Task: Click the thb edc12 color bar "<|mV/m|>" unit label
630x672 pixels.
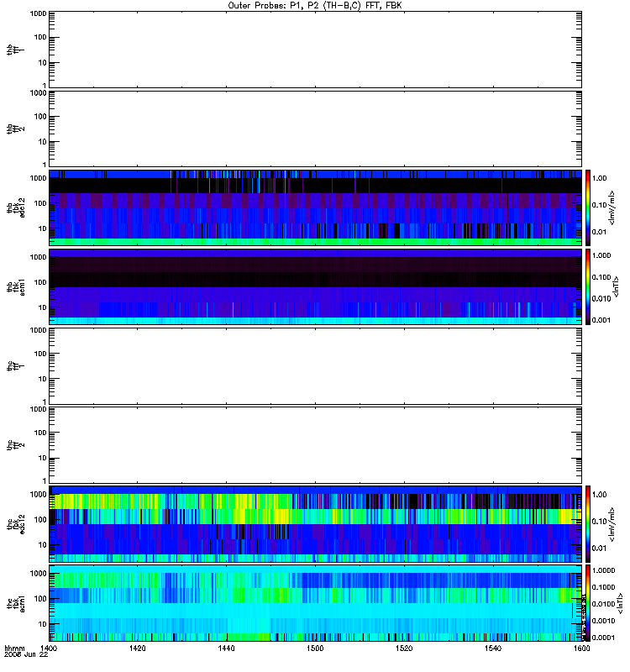Action: [x=612, y=207]
